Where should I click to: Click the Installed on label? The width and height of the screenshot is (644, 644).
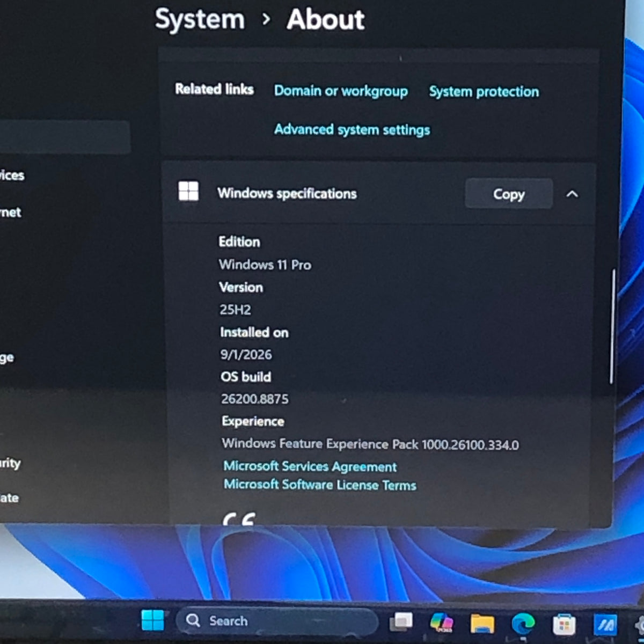click(254, 332)
